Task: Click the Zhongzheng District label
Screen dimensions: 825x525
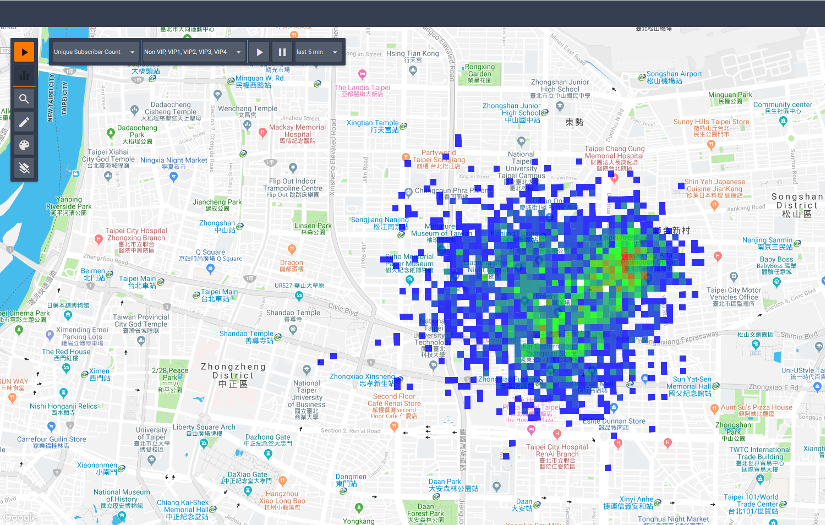Action: [x=233, y=375]
